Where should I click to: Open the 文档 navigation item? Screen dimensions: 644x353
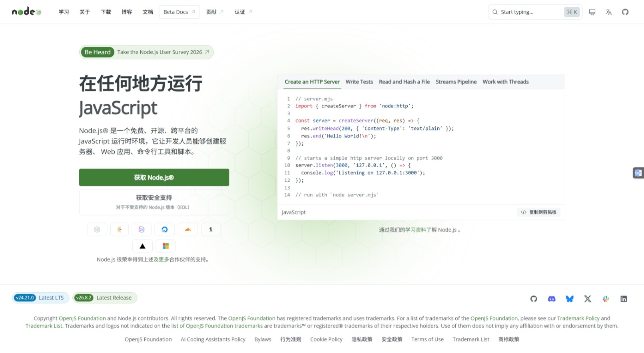148,12
